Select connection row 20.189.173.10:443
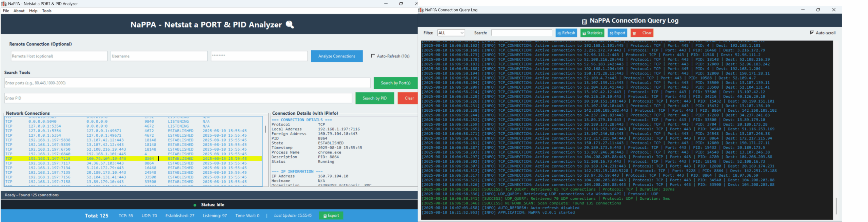This screenshot has width=868, height=222. [133, 173]
